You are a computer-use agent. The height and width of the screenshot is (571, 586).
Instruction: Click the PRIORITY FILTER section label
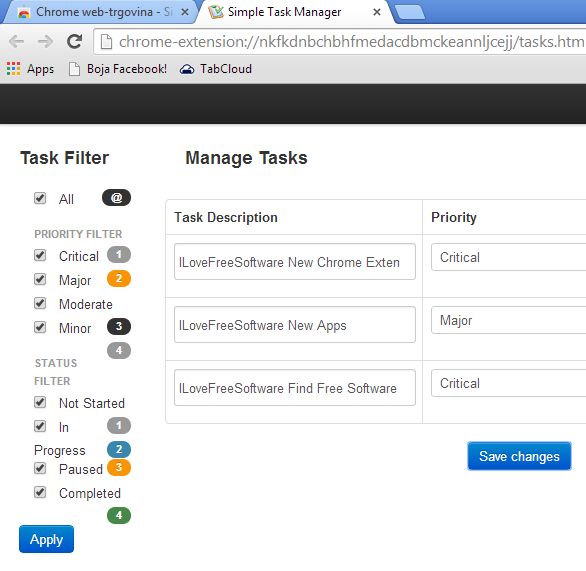click(78, 234)
